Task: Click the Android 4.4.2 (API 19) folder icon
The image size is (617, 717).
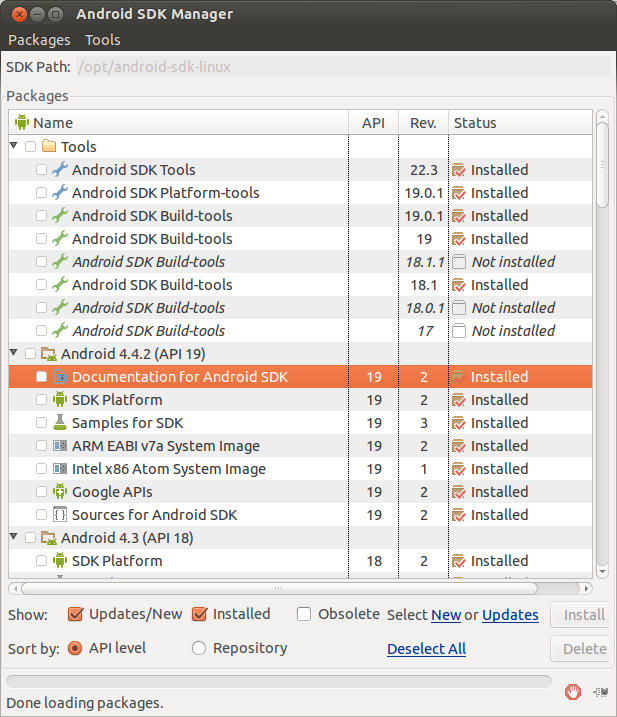Action: (49, 354)
